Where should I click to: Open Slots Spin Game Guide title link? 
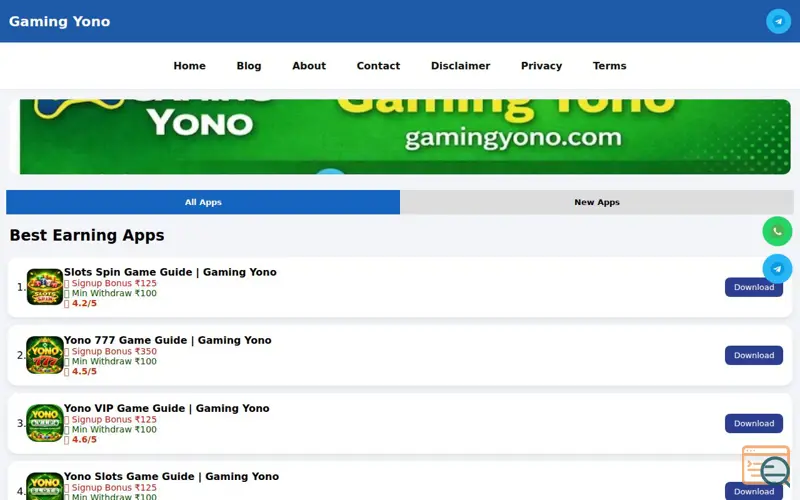(x=170, y=272)
